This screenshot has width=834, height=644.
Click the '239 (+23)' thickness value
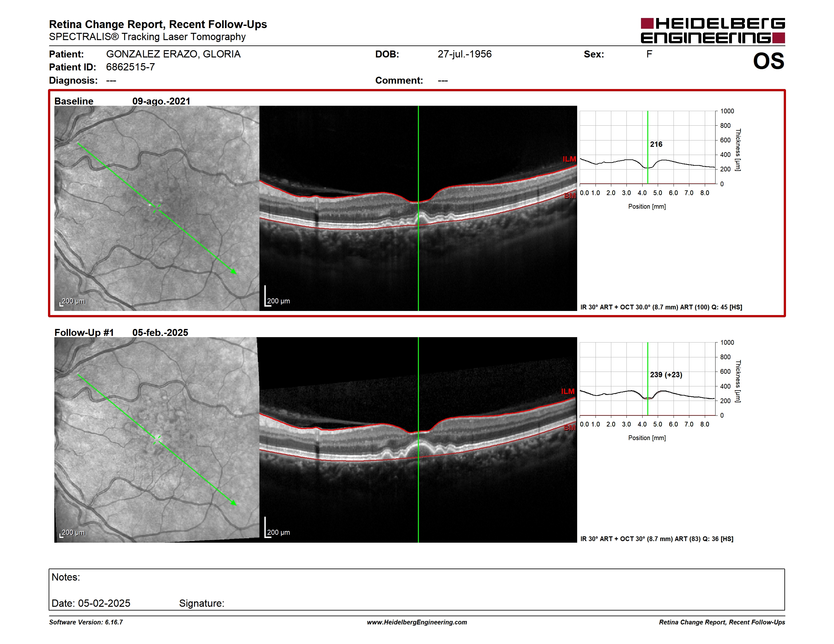coord(666,375)
